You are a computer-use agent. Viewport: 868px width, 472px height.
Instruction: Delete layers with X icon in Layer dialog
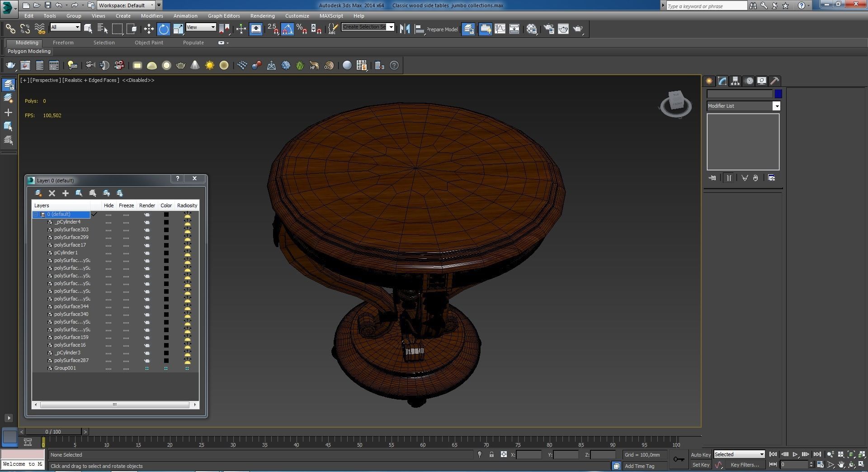pyautogui.click(x=52, y=193)
